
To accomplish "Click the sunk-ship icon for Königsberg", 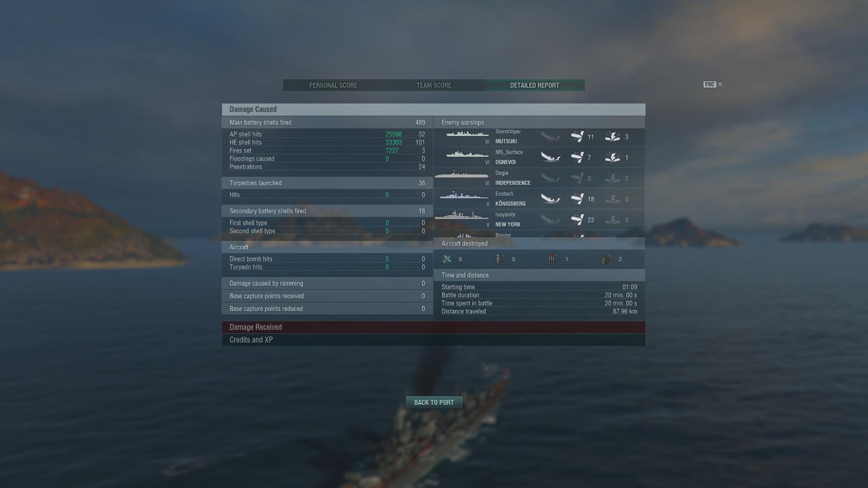I will (551, 199).
